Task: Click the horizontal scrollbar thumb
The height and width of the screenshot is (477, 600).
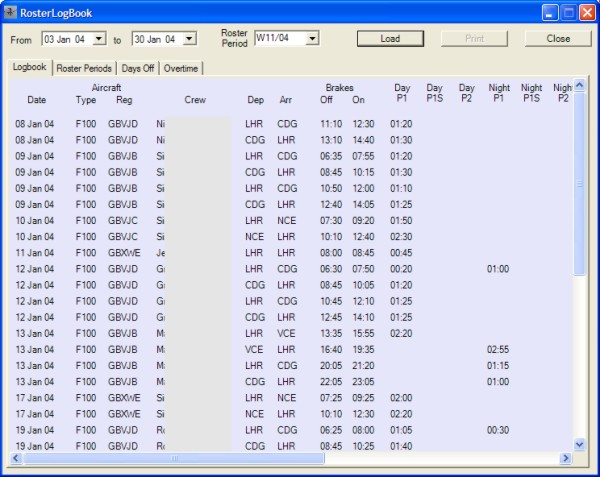Action: (174, 458)
